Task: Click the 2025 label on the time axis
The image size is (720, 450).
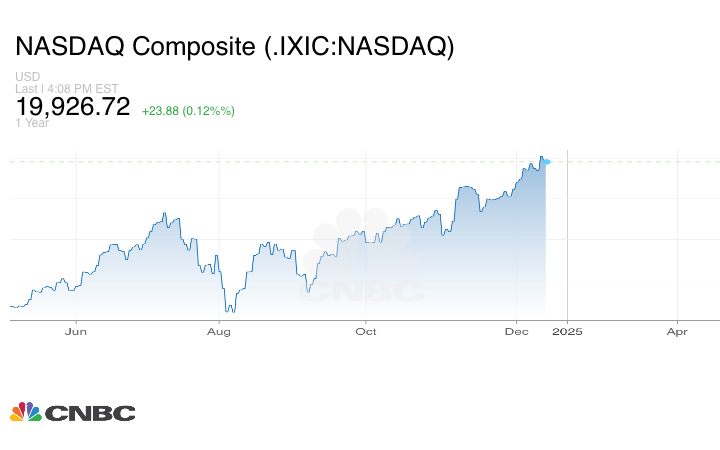Action: [x=568, y=331]
